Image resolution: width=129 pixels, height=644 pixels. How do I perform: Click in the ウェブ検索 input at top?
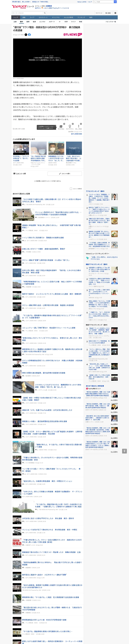point(103,2)
